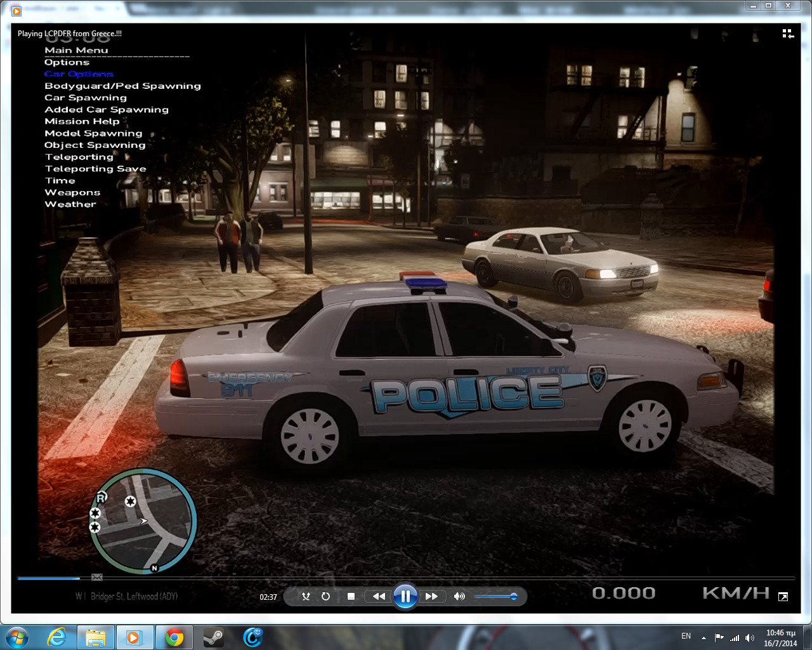Click the Previous (rewind) button
Viewport: 812px width, 650px height.
pos(379,596)
